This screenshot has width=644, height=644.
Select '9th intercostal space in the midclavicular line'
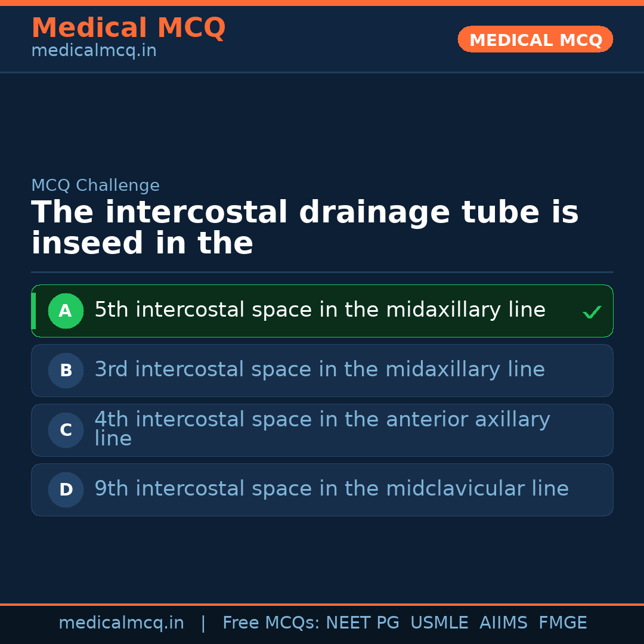point(331,489)
